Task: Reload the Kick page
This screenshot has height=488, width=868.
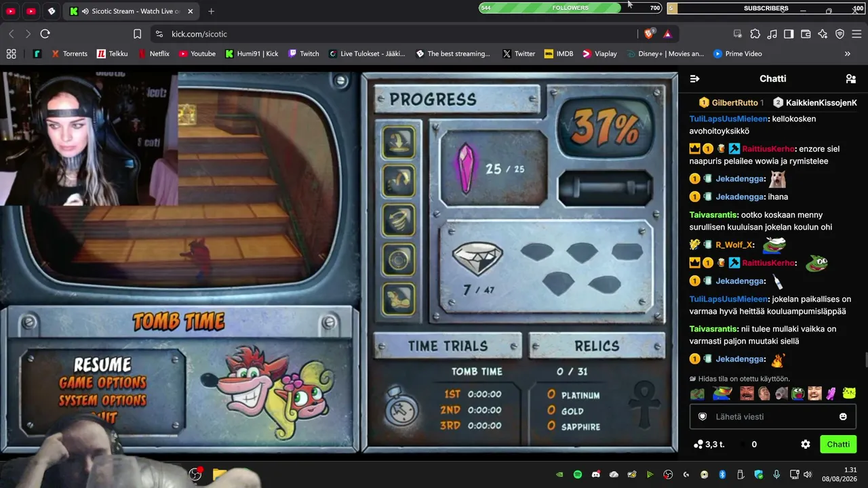Action: tap(45, 34)
